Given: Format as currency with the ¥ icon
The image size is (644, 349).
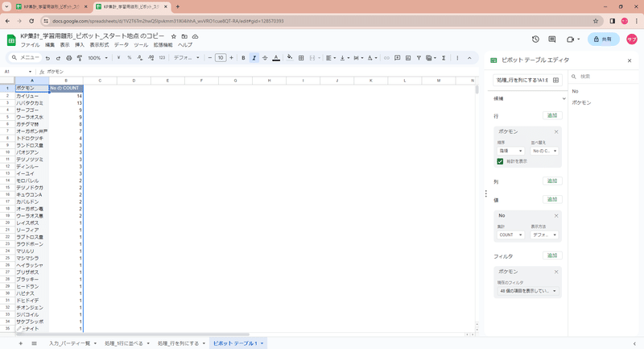Looking at the screenshot, I should click(x=118, y=58).
